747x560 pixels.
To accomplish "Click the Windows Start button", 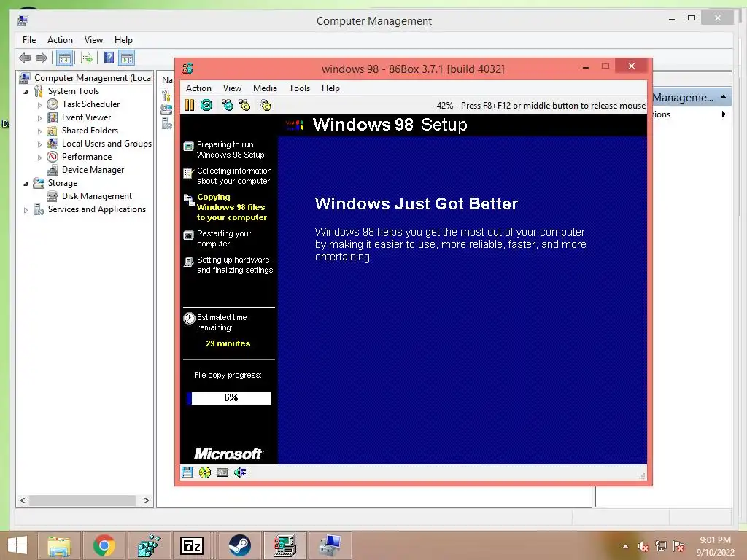I will 18,545.
